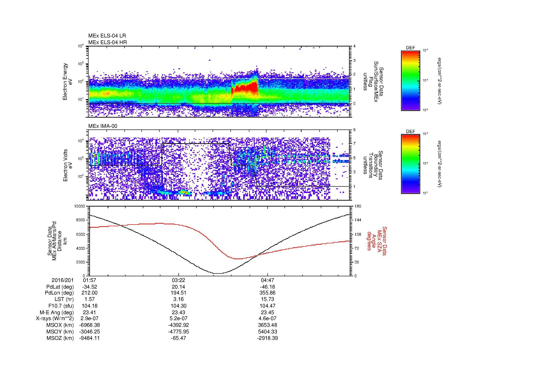Click the MSOZ value '-9484.11'
Image resolution: width=555 pixels, height=392 pixels.
[x=89, y=338]
